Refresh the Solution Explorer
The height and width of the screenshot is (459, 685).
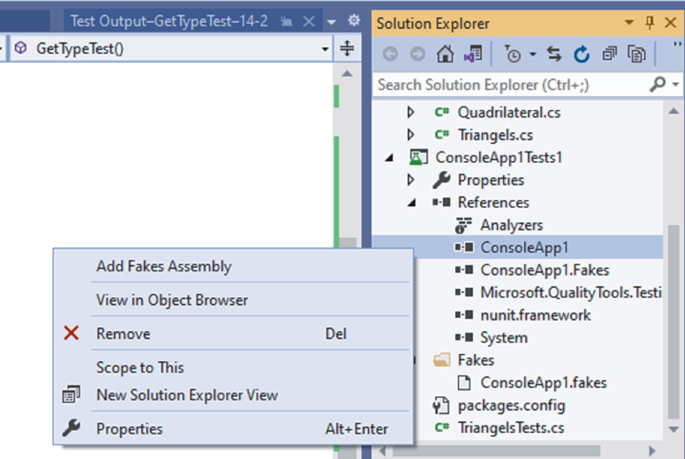[x=581, y=53]
